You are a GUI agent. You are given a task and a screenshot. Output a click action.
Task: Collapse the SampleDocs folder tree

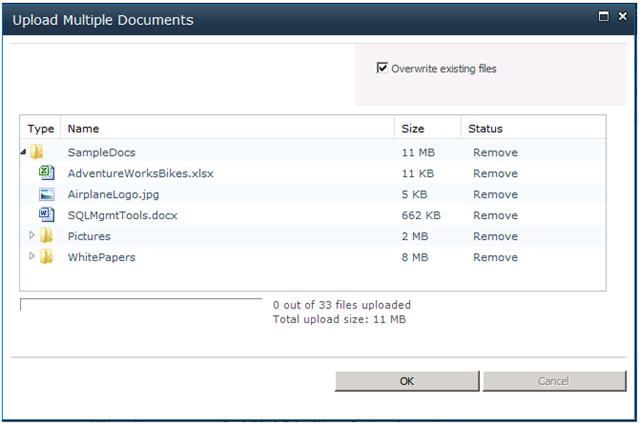click(x=23, y=152)
